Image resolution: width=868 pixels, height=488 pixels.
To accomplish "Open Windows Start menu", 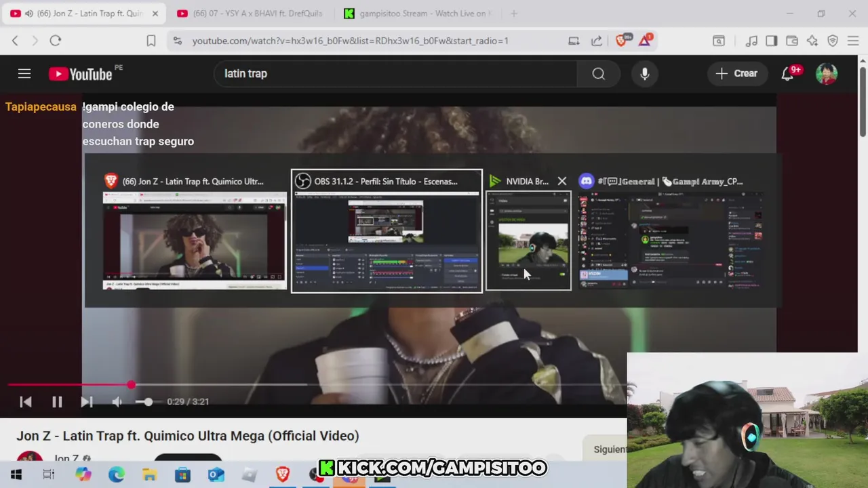I will [x=16, y=474].
